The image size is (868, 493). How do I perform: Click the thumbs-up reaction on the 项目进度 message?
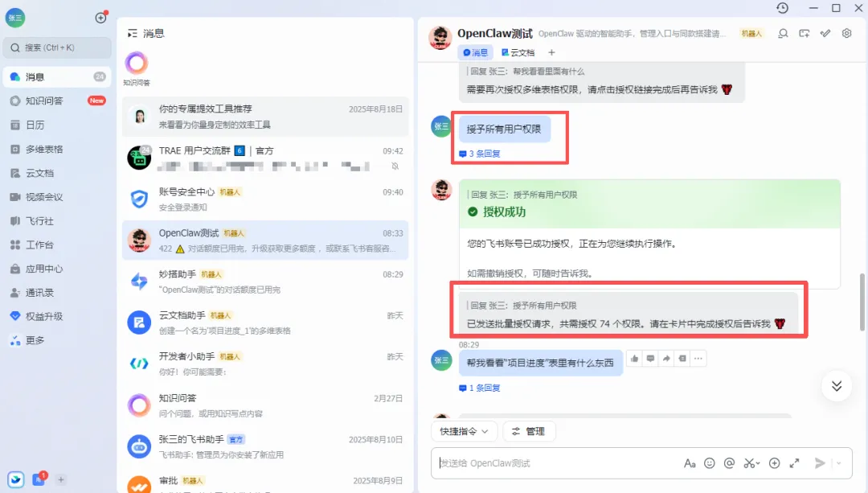point(634,359)
